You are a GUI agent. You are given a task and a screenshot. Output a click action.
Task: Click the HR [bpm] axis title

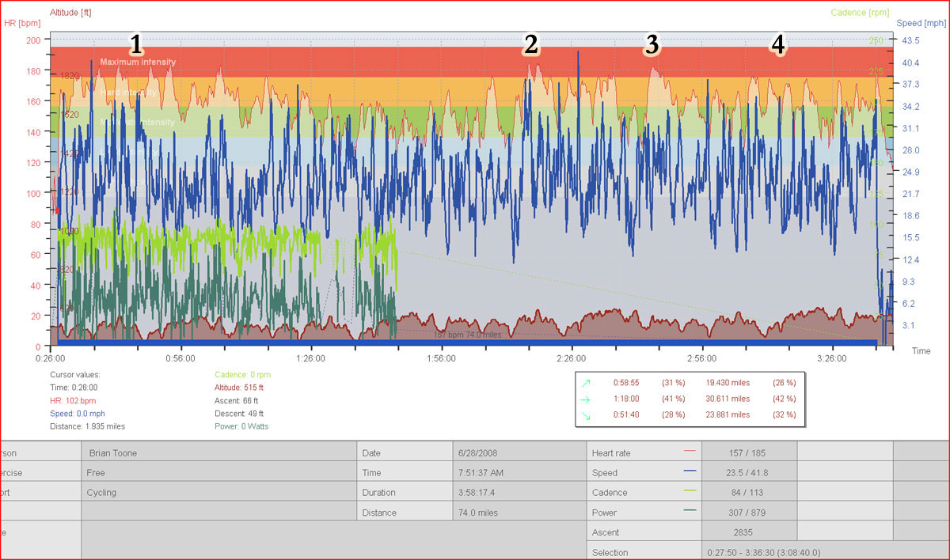(x=22, y=23)
